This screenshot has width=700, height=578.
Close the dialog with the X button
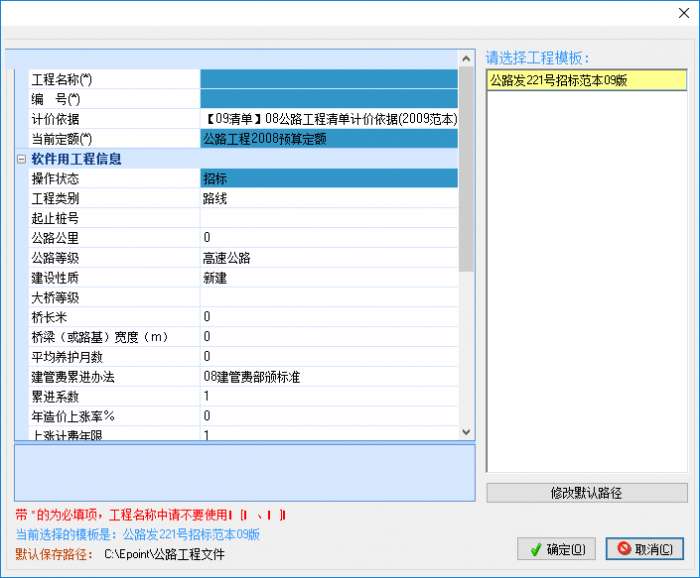coord(683,13)
